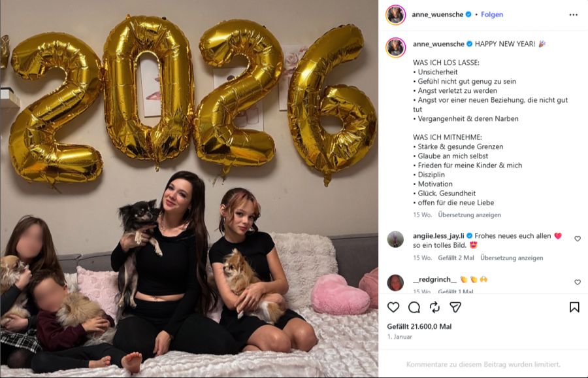
Task: Open __redgrinch__ commenter avatar
Action: [x=395, y=283]
